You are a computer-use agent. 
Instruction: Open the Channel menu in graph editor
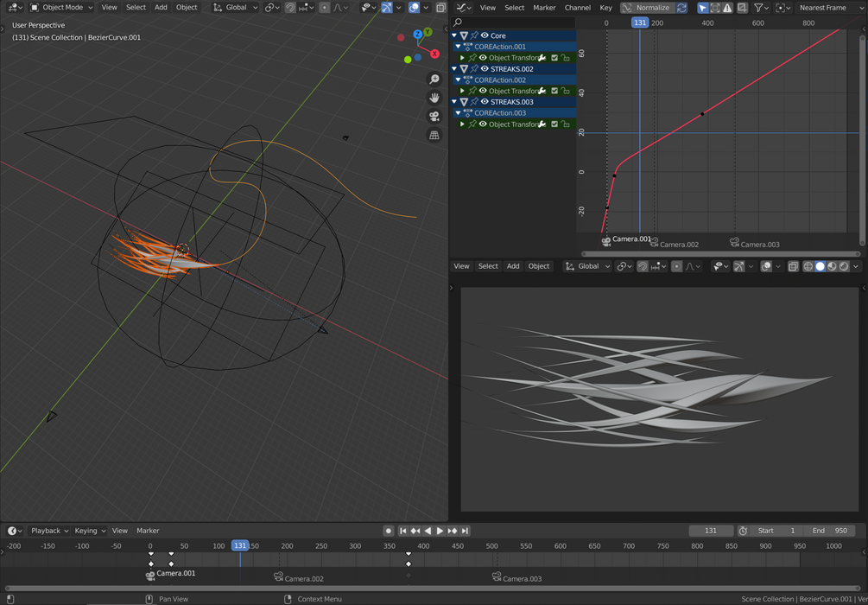(x=578, y=8)
